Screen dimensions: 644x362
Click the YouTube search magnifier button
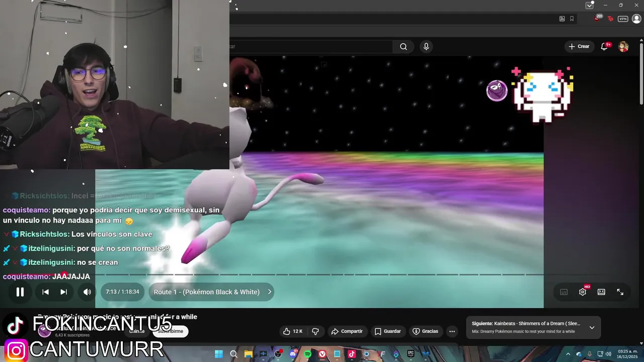[404, 47]
